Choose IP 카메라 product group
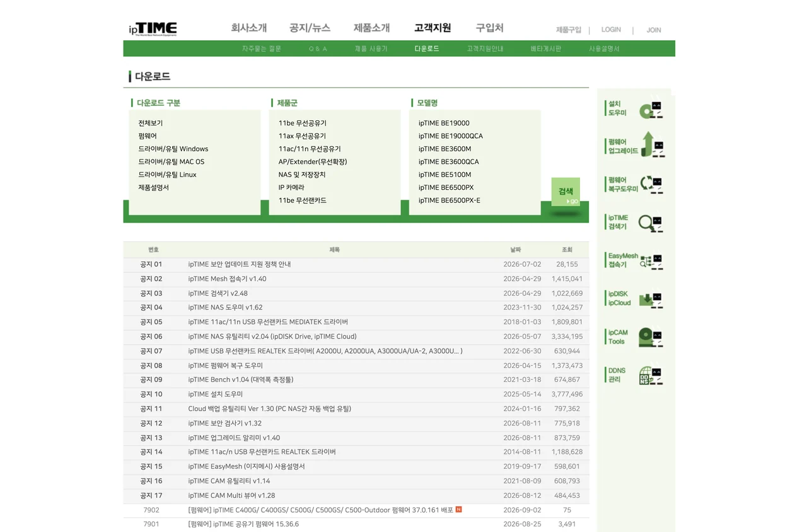807x532 pixels. pos(291,188)
